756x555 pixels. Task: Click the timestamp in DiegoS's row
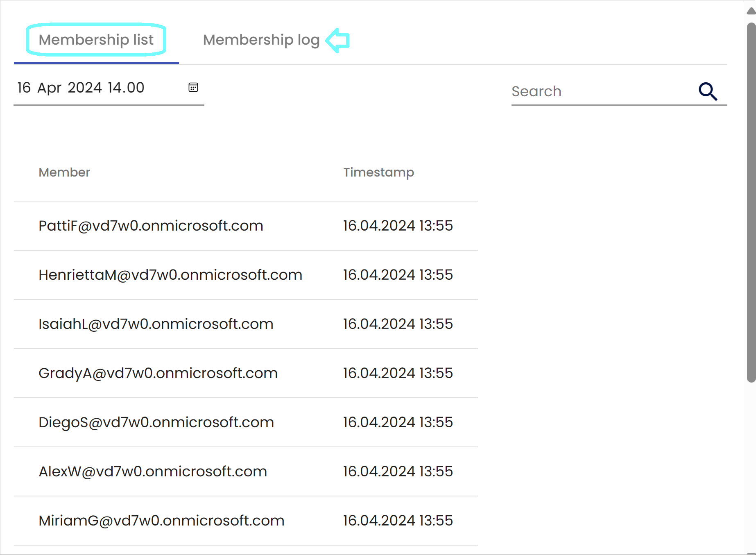(x=398, y=422)
